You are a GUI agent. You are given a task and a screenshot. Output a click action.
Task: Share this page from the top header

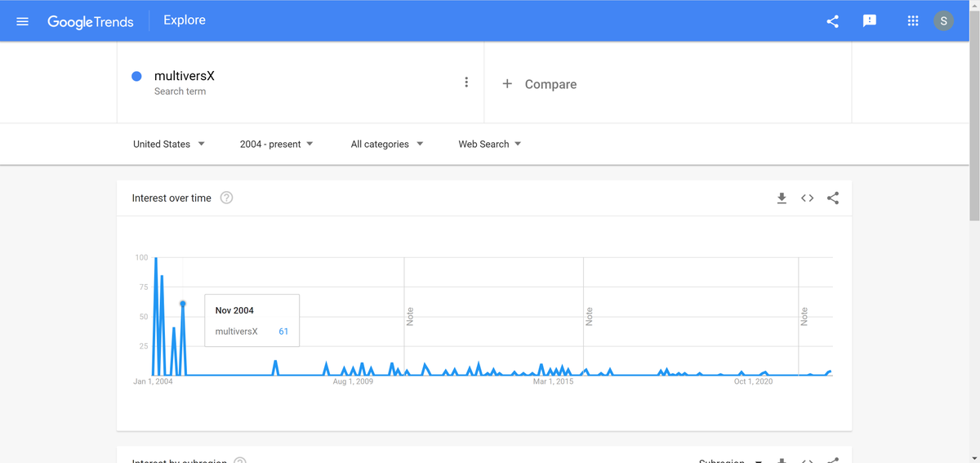coord(832,21)
